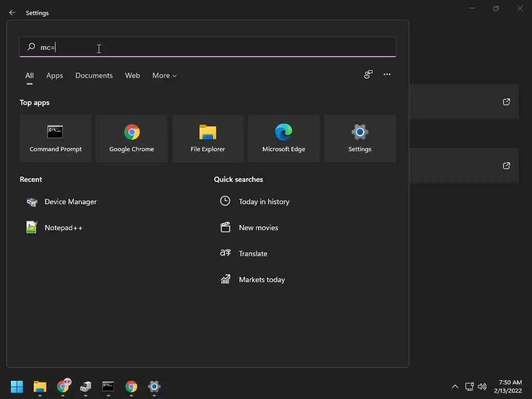The height and width of the screenshot is (399, 532).
Task: Click the "Notepad++" label in Recent
Action: tap(63, 228)
